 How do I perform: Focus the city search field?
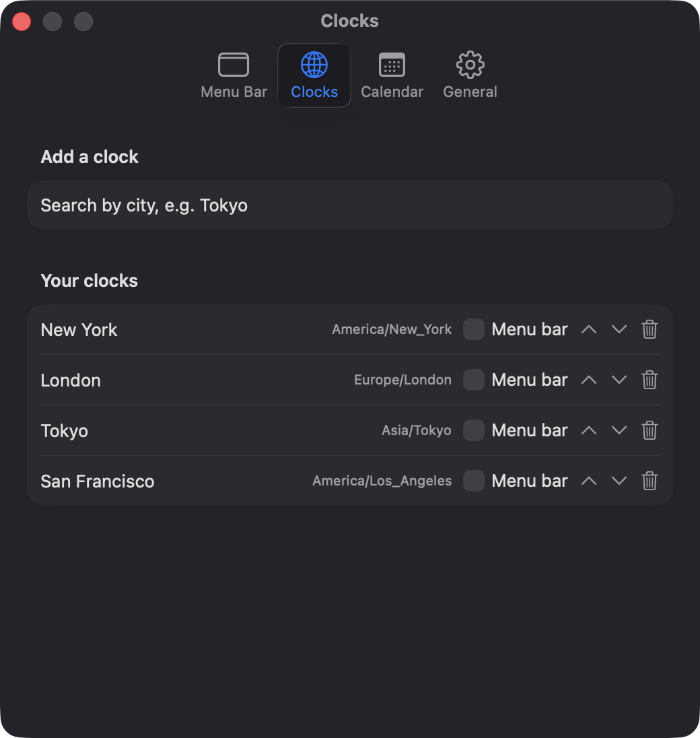(x=350, y=205)
